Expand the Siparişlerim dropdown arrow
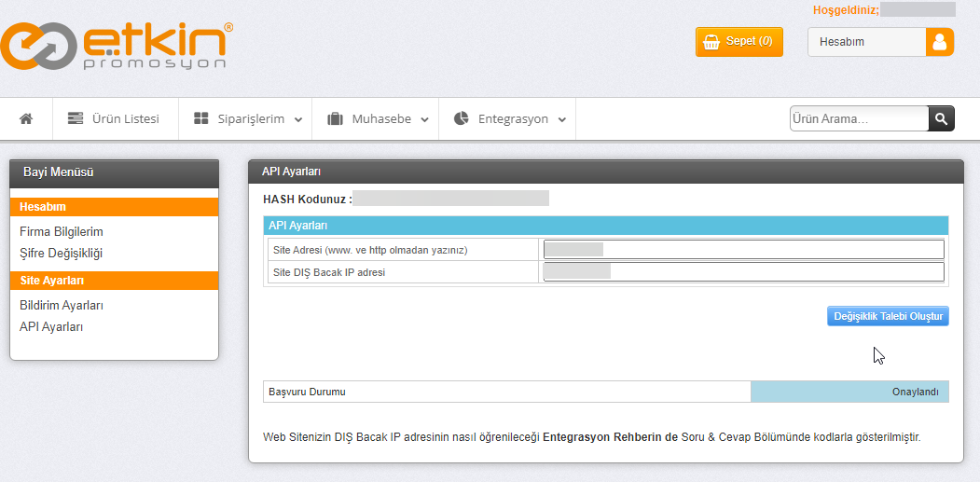Image resolution: width=980 pixels, height=482 pixels. pos(298,119)
